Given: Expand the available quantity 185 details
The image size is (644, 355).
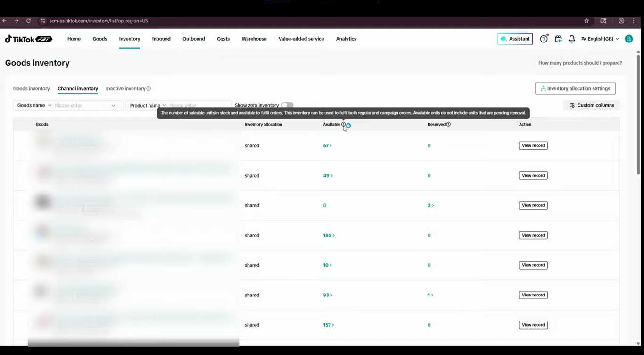Looking at the screenshot, I should pos(329,235).
